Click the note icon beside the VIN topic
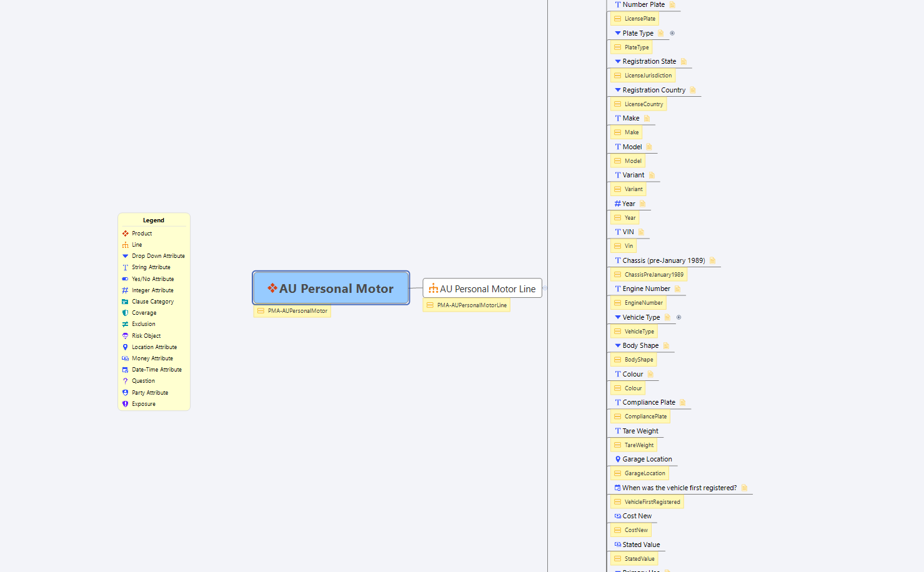Image resolution: width=924 pixels, height=572 pixels. coord(641,232)
